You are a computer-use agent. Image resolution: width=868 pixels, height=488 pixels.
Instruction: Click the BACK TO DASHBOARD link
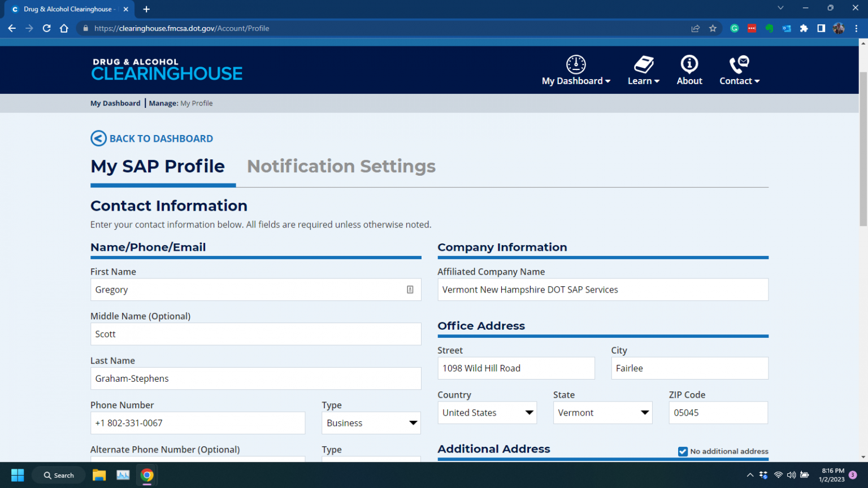coord(162,138)
